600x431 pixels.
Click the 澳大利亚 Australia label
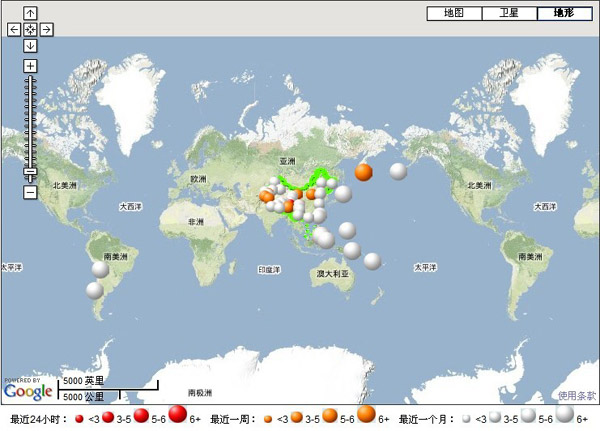click(x=333, y=274)
